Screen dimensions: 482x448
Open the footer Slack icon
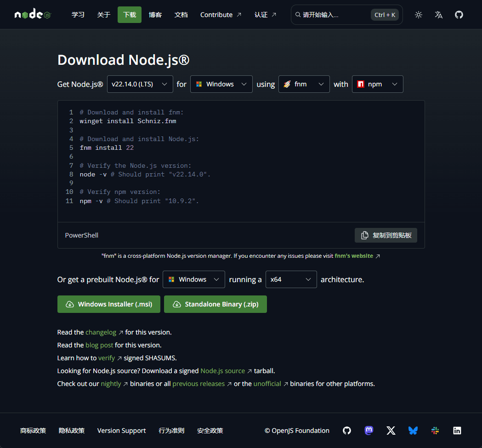click(435, 431)
